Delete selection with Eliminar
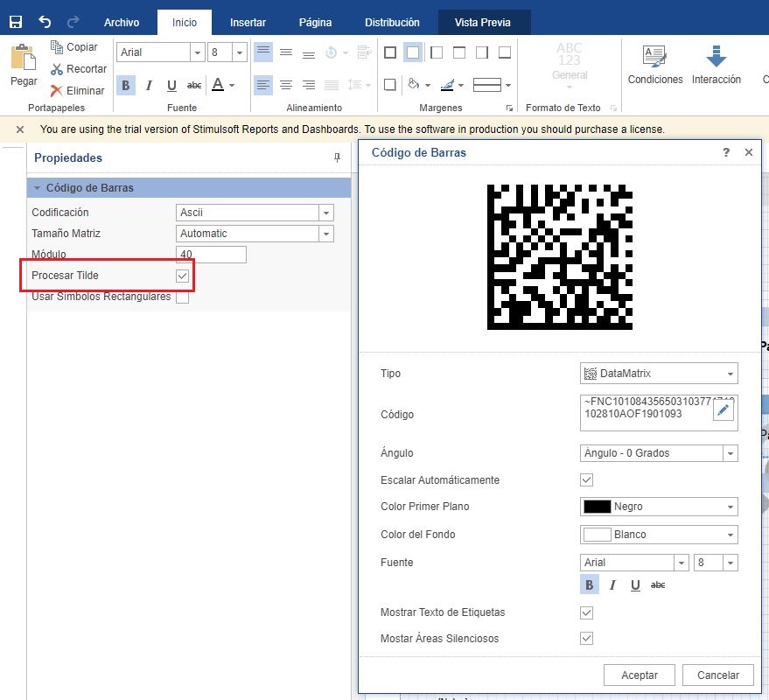This screenshot has width=769, height=700. click(x=78, y=91)
